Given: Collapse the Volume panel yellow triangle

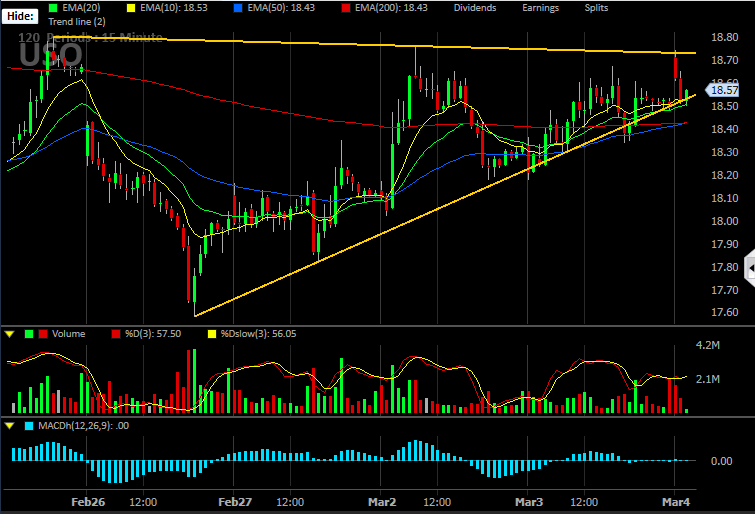Looking at the screenshot, I should (x=10, y=334).
